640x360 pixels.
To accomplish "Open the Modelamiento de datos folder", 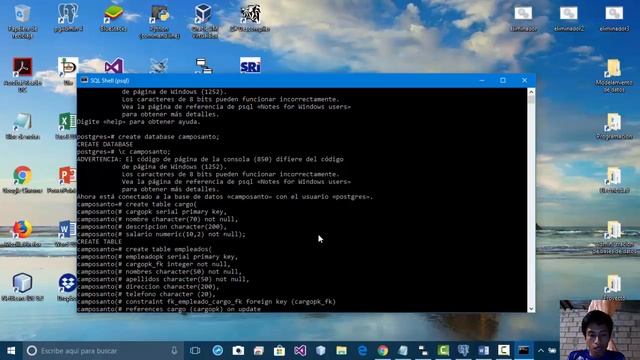I will pos(613,75).
